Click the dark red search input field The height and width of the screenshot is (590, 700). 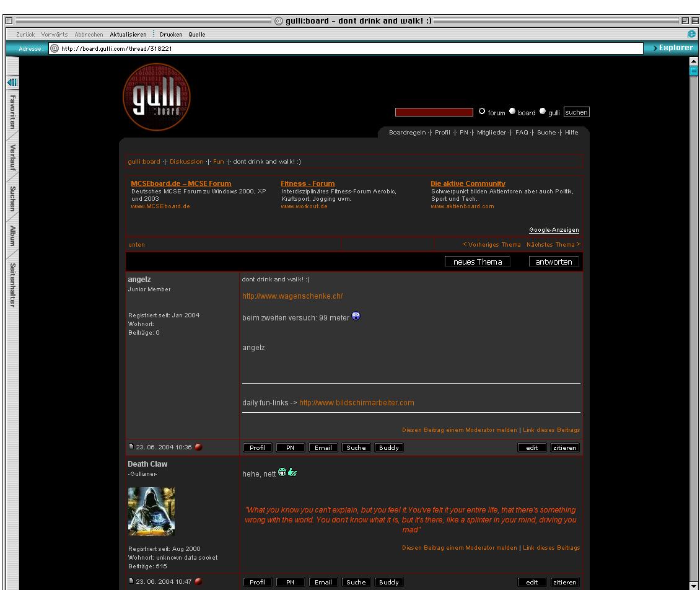434,112
